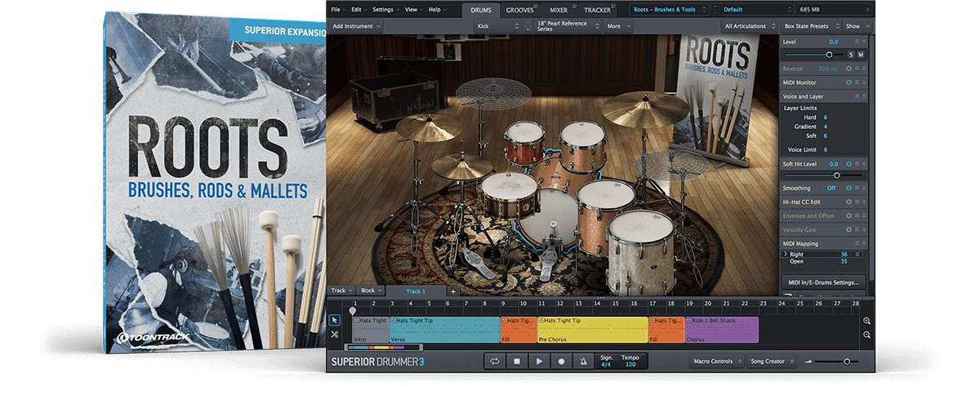
Task: Open the Kick instrument selector dropdown
Action: [x=497, y=26]
